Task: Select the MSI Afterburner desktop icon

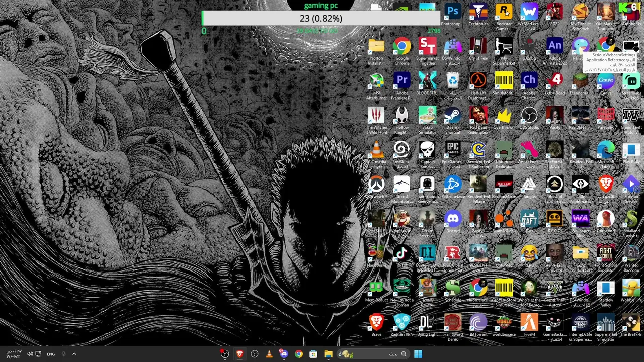Action: [376, 86]
